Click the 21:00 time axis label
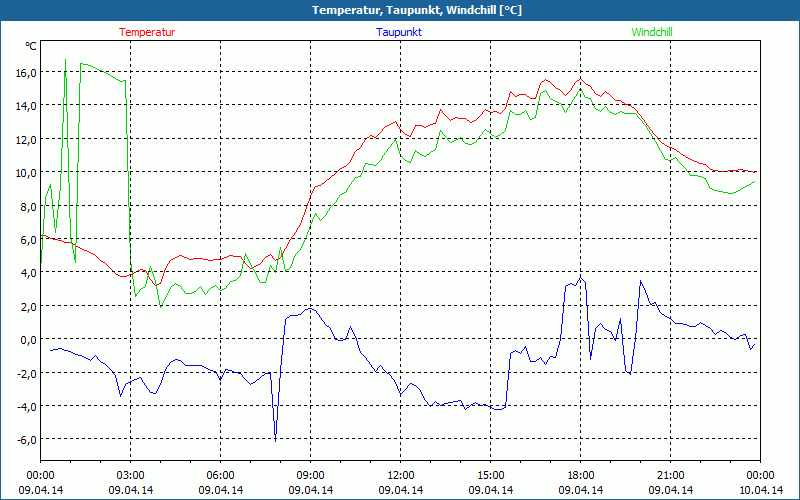Viewport: 800px width, 500px height. pyautogui.click(x=670, y=476)
